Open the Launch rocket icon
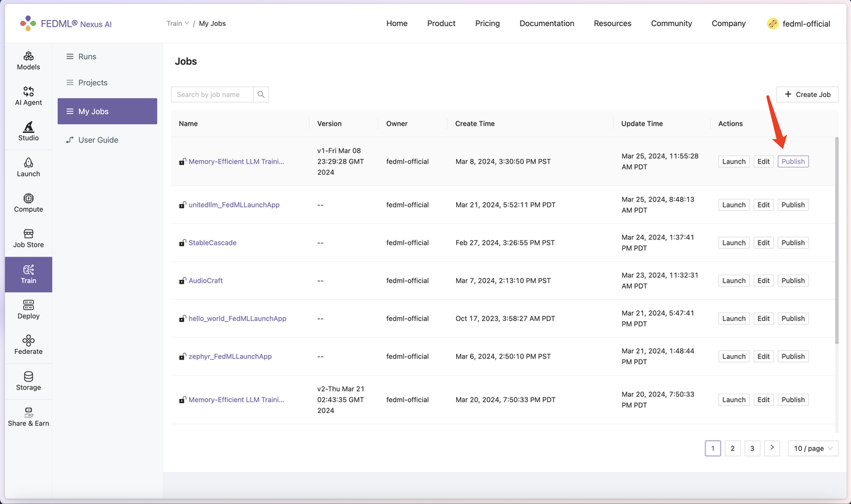Viewport: 851px width, 504px height. 29,163
